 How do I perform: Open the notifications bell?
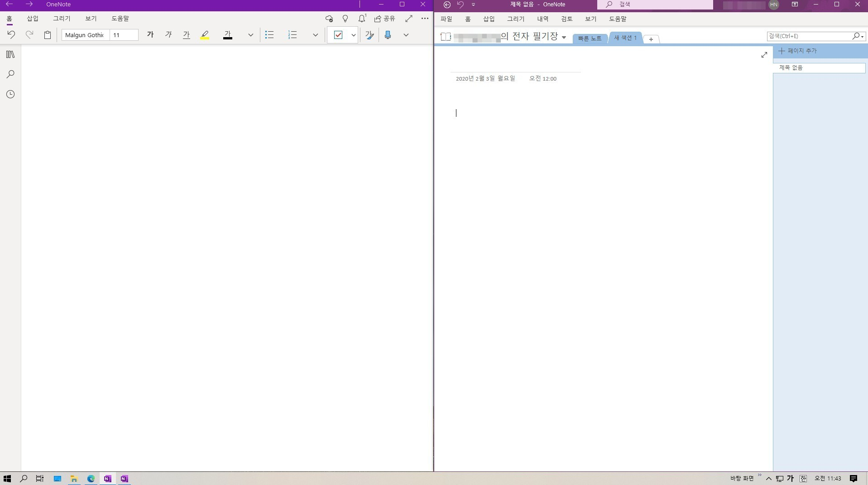362,19
